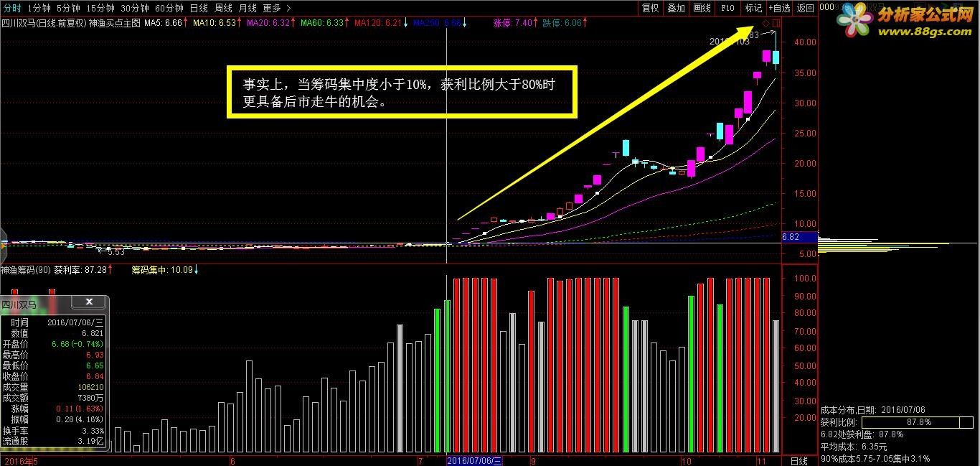Select the 15分钟 period tab

[100, 8]
